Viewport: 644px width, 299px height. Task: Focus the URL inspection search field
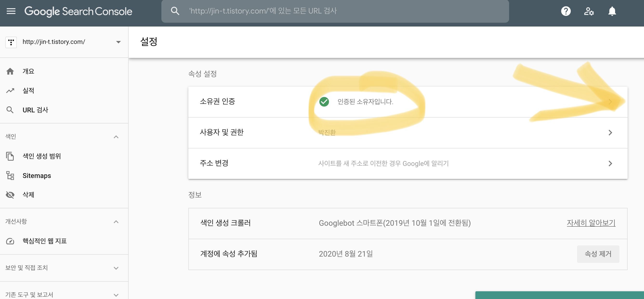335,11
